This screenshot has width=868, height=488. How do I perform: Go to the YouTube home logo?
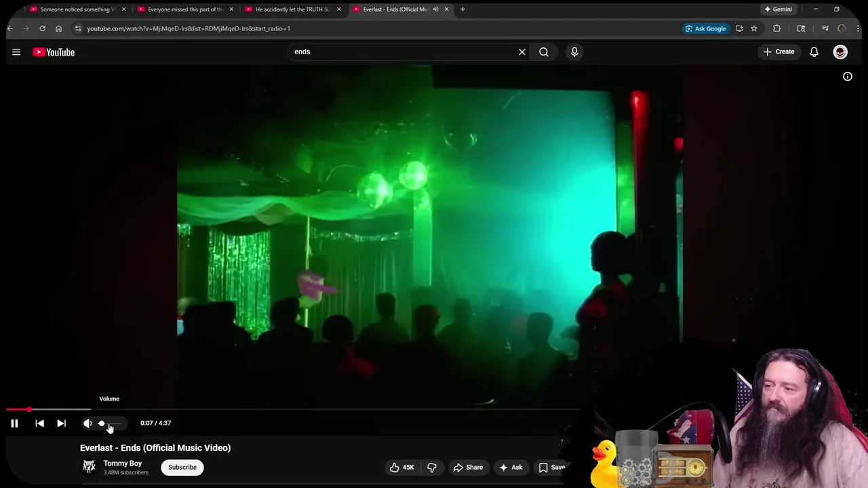(54, 52)
